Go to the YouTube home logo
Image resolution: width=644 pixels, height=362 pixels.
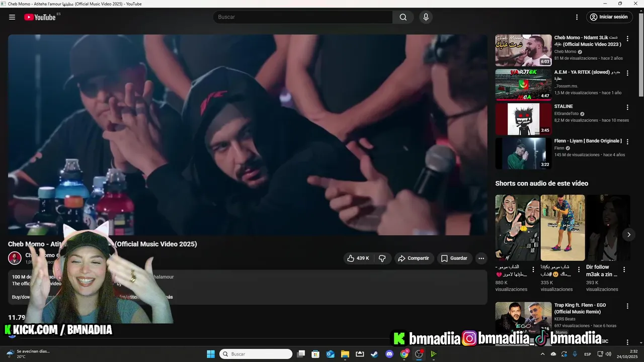(x=40, y=17)
